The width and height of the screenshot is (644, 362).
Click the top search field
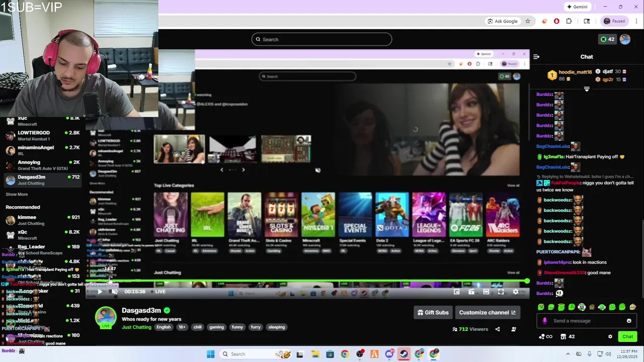(321, 39)
